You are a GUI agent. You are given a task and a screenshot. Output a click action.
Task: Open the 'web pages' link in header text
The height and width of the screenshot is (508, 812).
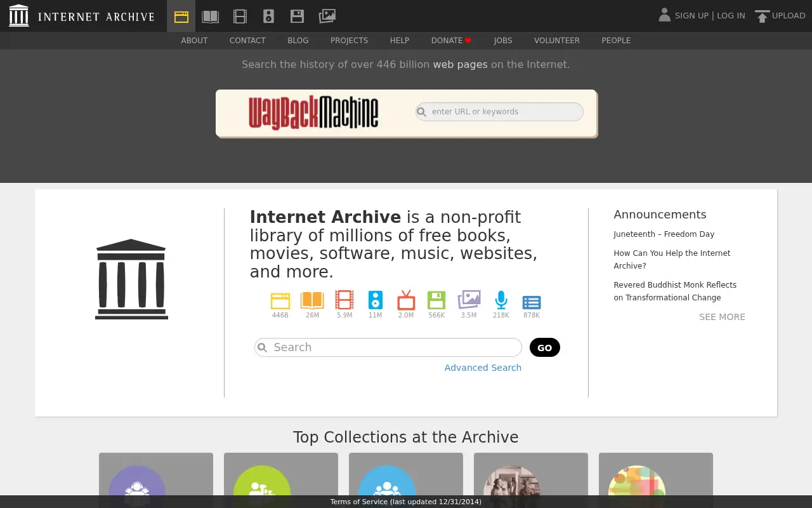pyautogui.click(x=460, y=64)
